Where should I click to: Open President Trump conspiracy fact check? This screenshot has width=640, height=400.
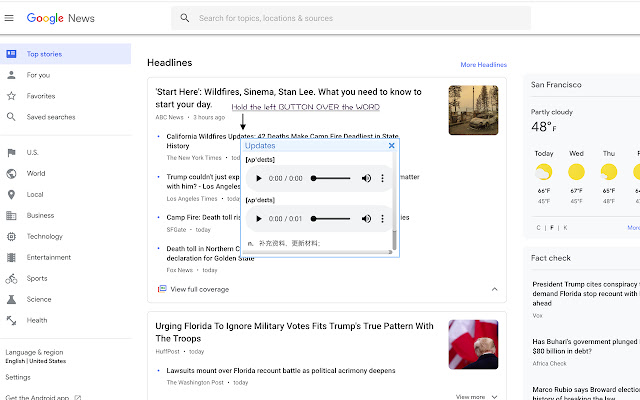coord(586,293)
